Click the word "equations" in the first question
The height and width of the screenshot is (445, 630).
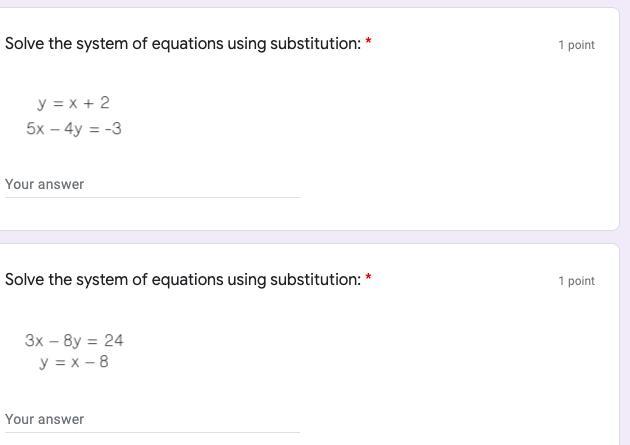pyautogui.click(x=186, y=44)
